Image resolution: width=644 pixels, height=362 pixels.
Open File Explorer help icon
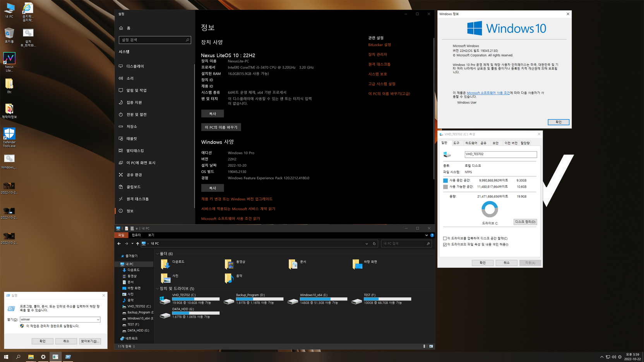(x=432, y=235)
